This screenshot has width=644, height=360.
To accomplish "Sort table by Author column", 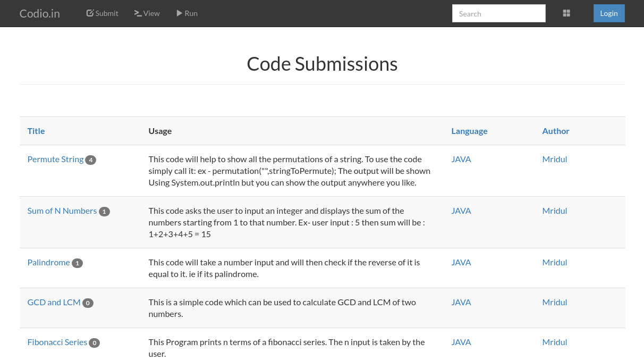I will pyautogui.click(x=556, y=131).
